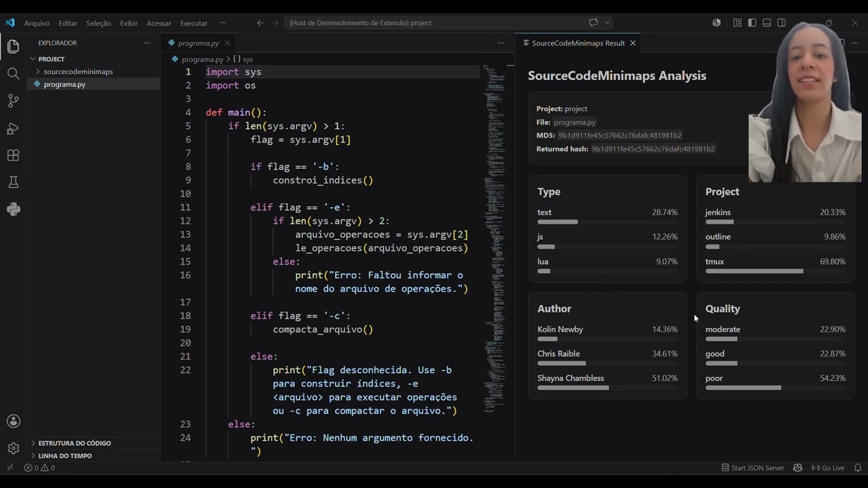The width and height of the screenshot is (868, 488).
Task: Open the Testing flask view
Action: [13, 182]
